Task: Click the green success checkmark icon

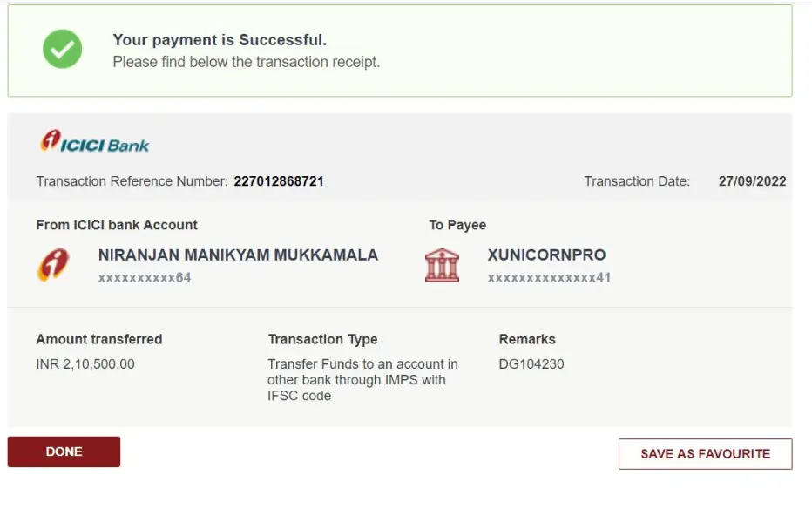Action: click(62, 49)
